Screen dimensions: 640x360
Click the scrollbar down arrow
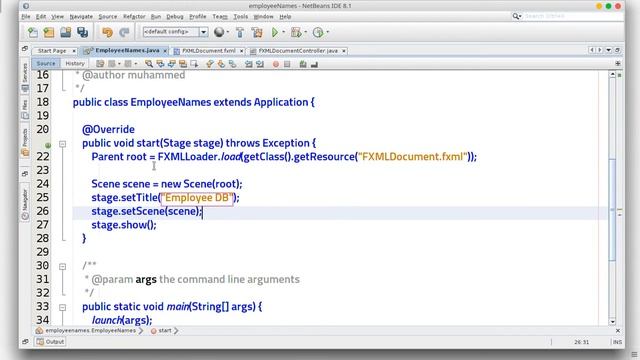(612, 322)
